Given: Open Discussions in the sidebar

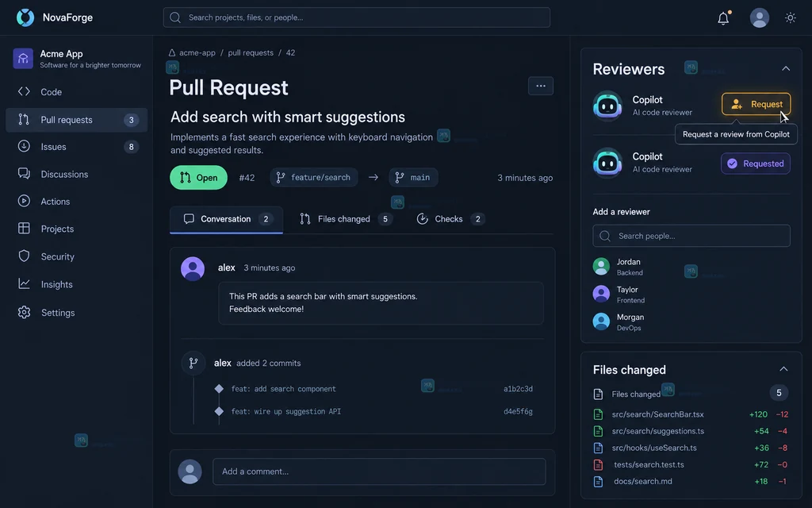Looking at the screenshot, I should pyautogui.click(x=76, y=174).
